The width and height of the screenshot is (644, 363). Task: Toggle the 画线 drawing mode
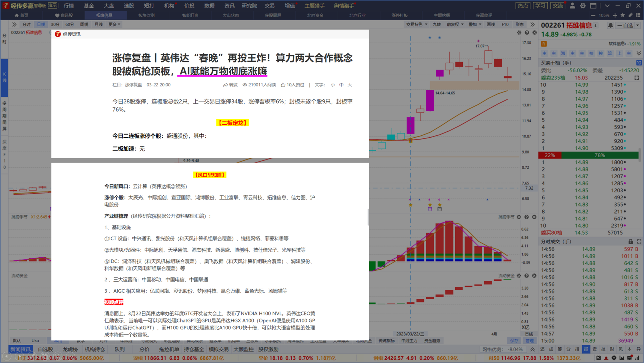coord(491,24)
